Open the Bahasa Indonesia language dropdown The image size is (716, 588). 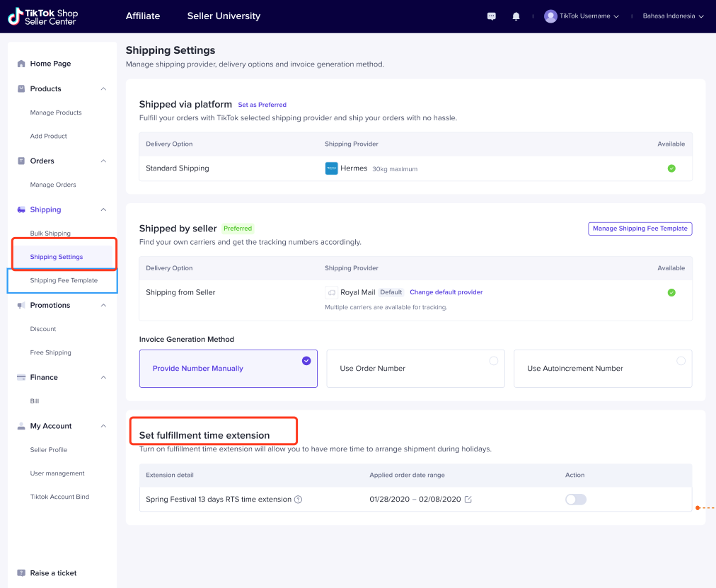click(673, 16)
